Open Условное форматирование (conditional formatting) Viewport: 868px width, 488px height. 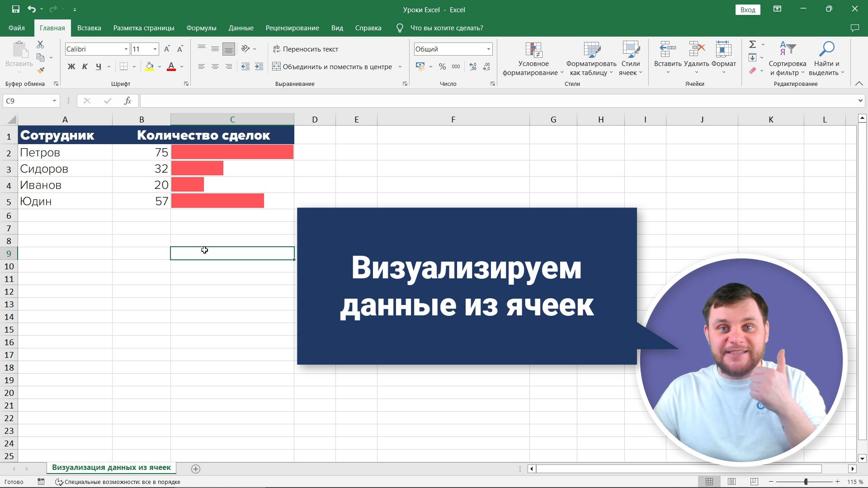pyautogui.click(x=533, y=59)
